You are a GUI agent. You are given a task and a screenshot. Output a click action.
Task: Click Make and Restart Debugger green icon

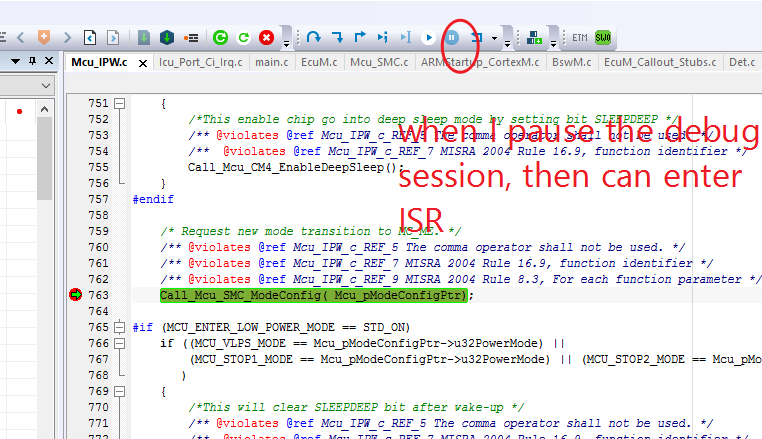pyautogui.click(x=220, y=37)
